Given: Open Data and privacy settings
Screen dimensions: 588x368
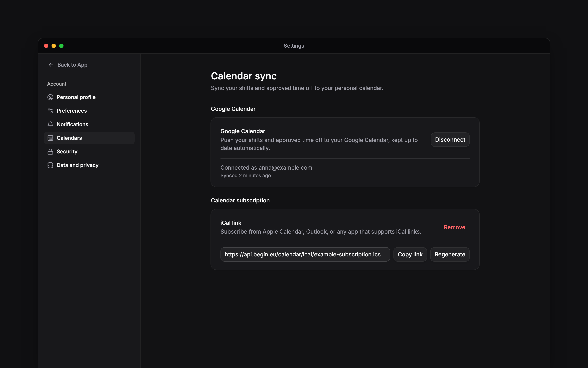Looking at the screenshot, I should [x=89, y=165].
